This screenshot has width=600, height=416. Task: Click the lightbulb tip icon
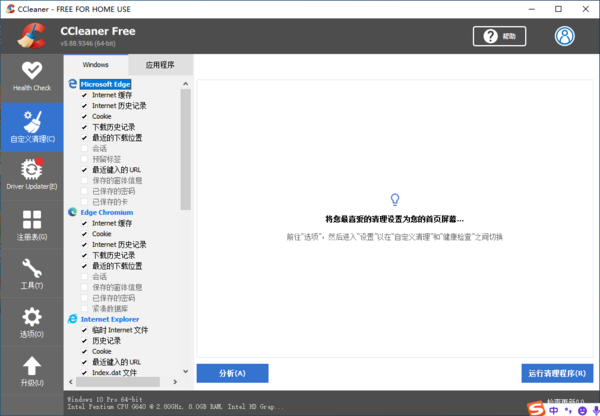coord(395,199)
